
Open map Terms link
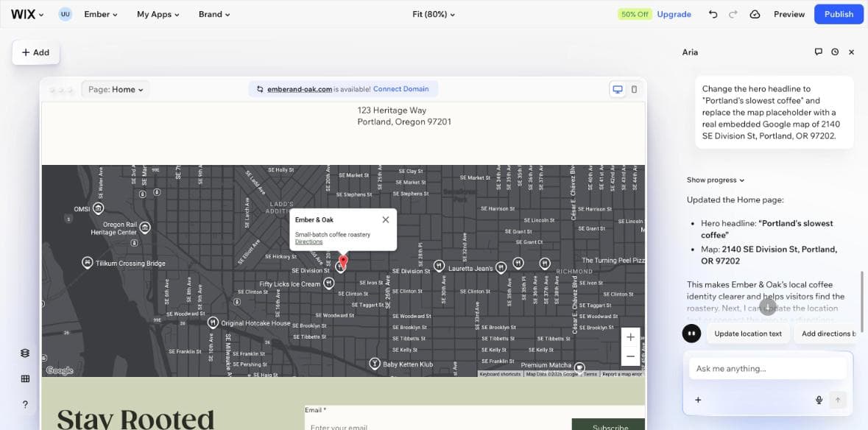coord(590,374)
